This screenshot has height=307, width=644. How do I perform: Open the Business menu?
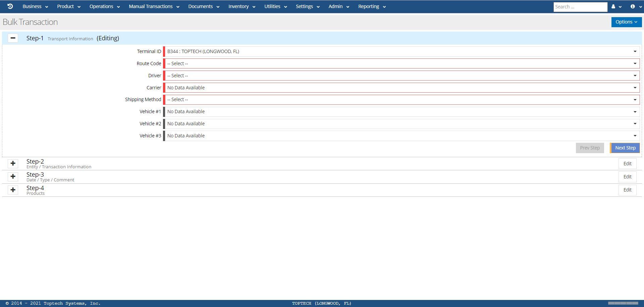[x=35, y=7]
